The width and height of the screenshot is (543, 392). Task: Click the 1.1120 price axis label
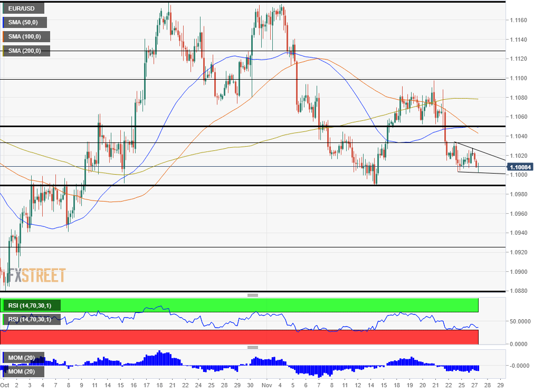[518, 59]
